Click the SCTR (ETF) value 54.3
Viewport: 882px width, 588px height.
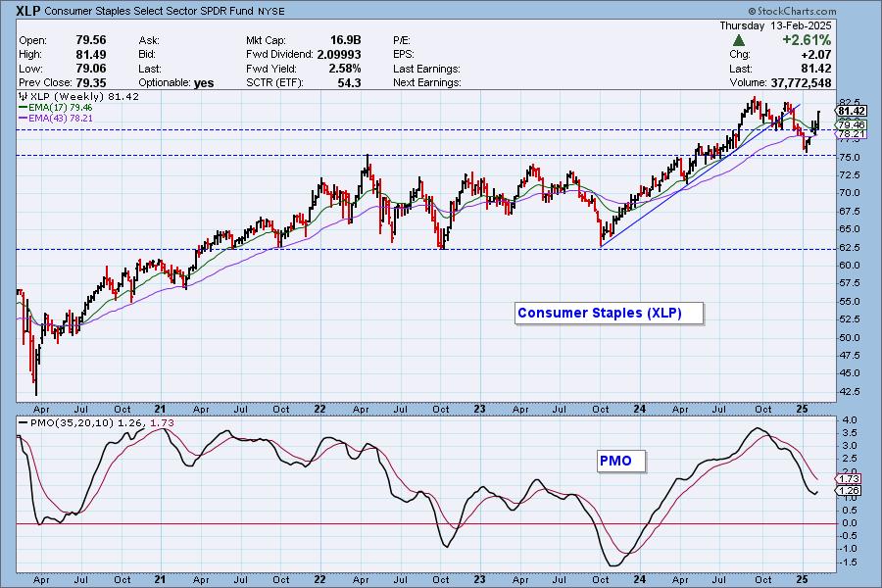[x=350, y=82]
